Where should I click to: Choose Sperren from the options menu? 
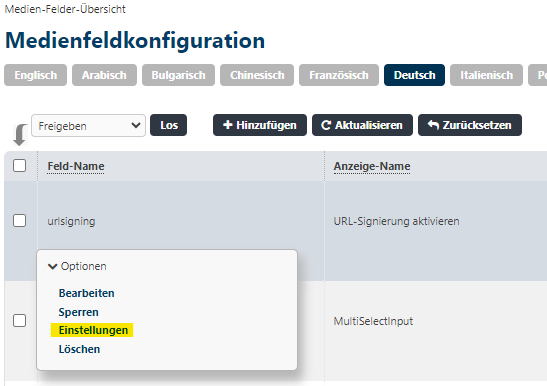(78, 312)
